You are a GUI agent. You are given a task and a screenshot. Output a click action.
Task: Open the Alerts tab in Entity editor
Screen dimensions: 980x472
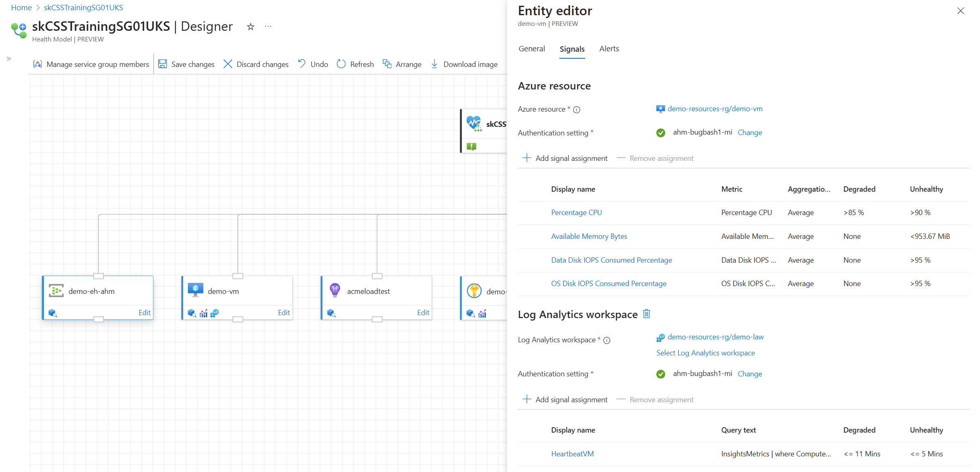point(609,48)
